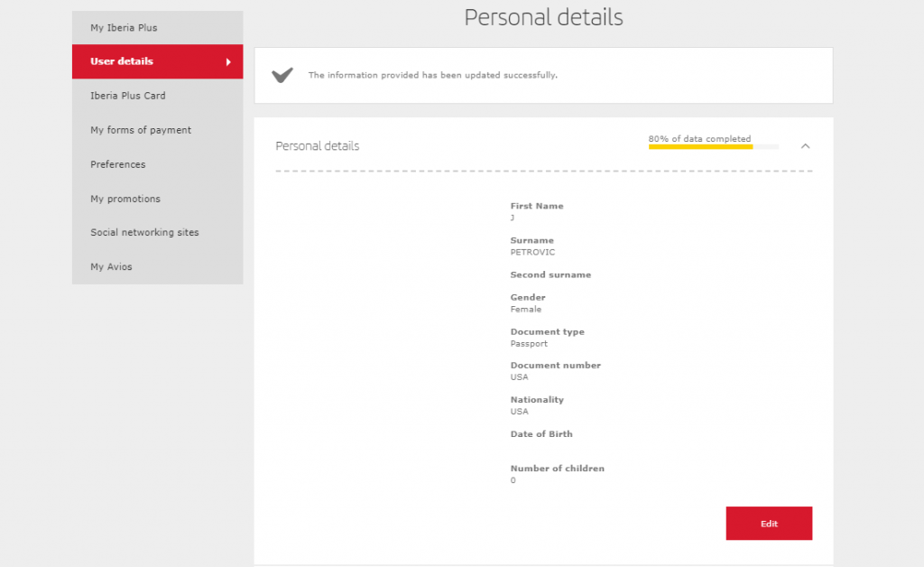Collapse the Personal details panel chevron

click(x=805, y=146)
